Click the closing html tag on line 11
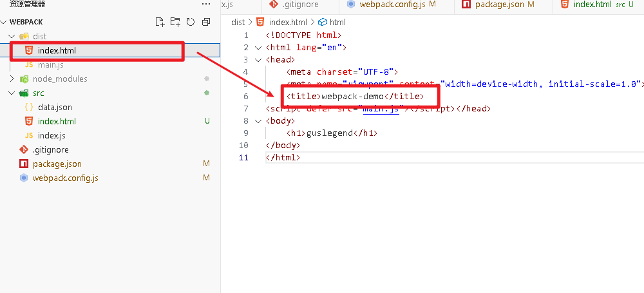644x293 pixels. (283, 158)
